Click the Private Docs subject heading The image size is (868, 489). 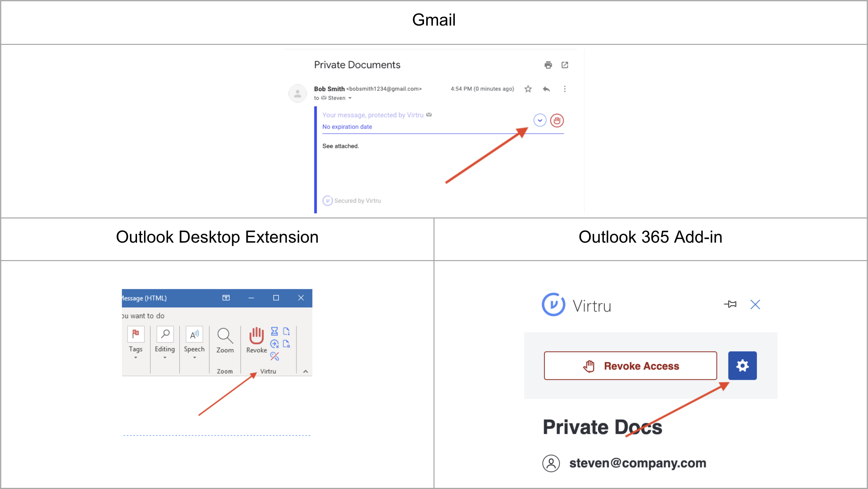coord(602,427)
